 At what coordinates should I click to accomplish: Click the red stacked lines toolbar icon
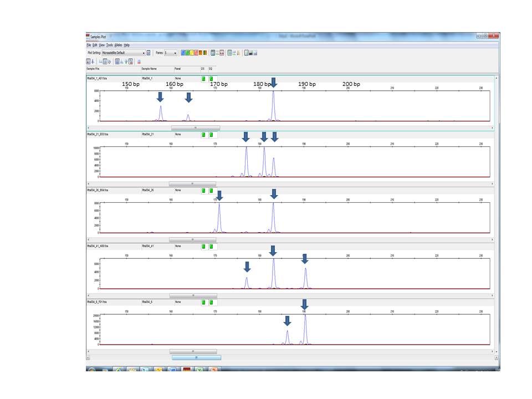click(139, 62)
